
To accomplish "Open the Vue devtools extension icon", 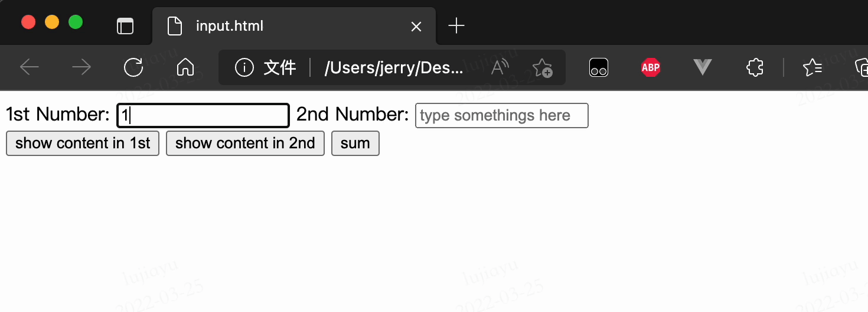I will pyautogui.click(x=703, y=68).
